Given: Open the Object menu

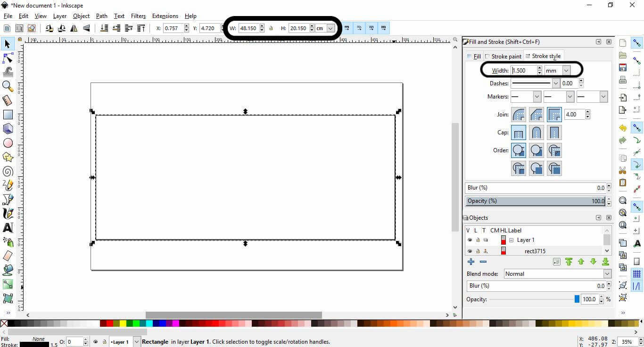Looking at the screenshot, I should pyautogui.click(x=81, y=16).
